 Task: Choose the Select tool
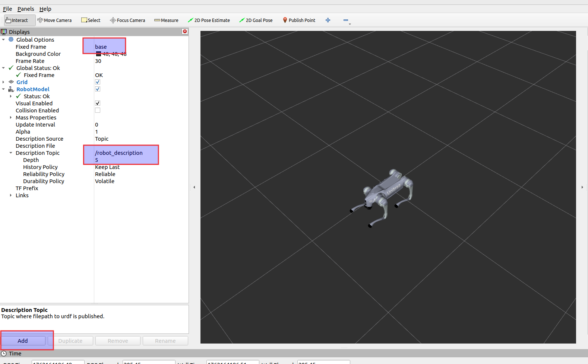[91, 20]
